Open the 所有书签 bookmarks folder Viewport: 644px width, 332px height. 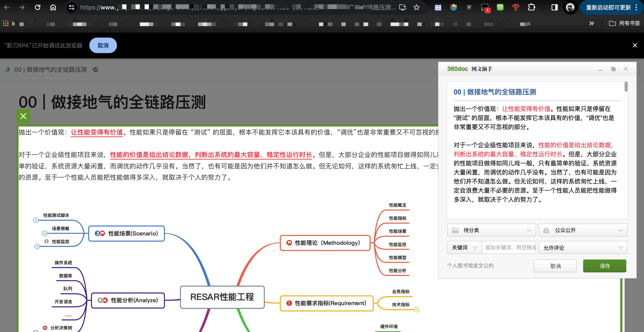click(624, 24)
